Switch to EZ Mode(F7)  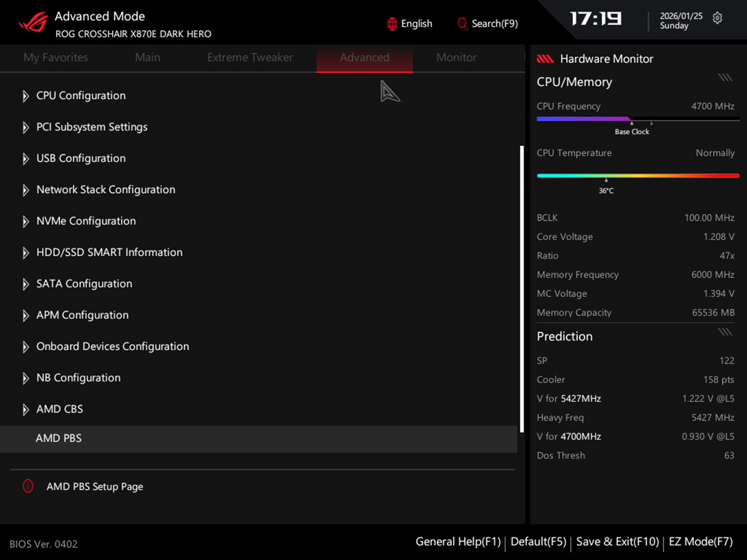[x=700, y=542]
